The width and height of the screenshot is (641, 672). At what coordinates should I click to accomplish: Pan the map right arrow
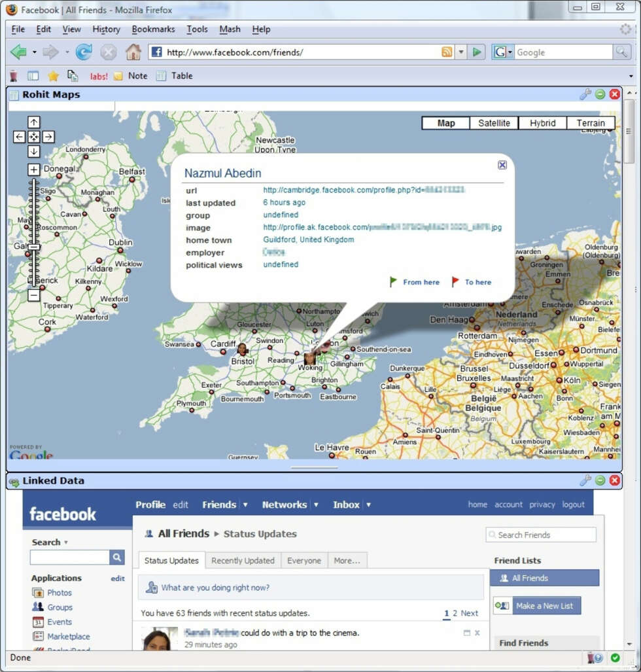point(48,137)
